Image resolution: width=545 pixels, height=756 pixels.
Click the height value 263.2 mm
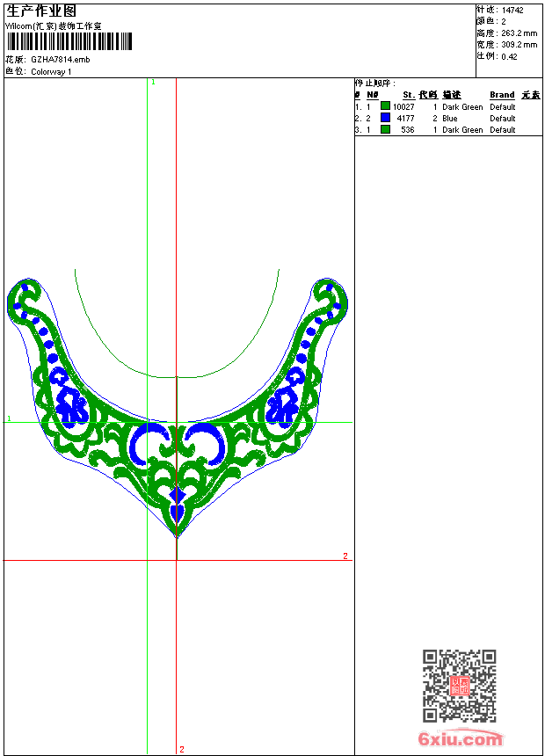click(519, 33)
